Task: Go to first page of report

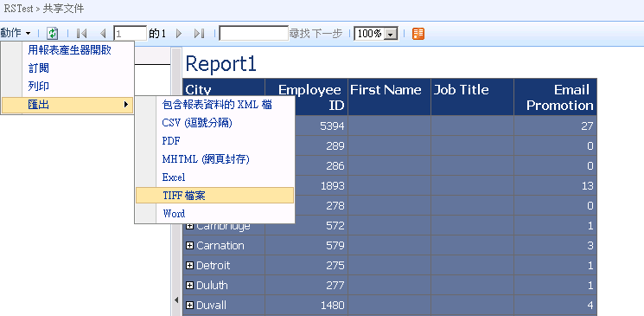Action: (82, 33)
